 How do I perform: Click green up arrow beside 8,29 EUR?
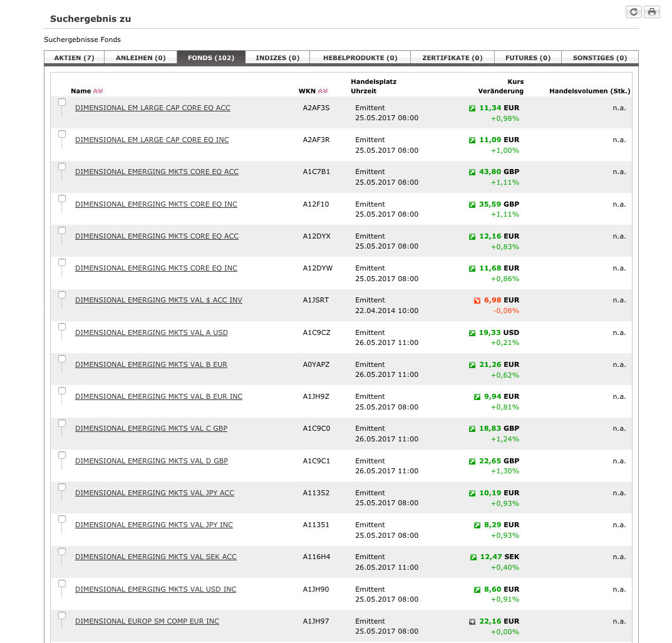(x=477, y=525)
